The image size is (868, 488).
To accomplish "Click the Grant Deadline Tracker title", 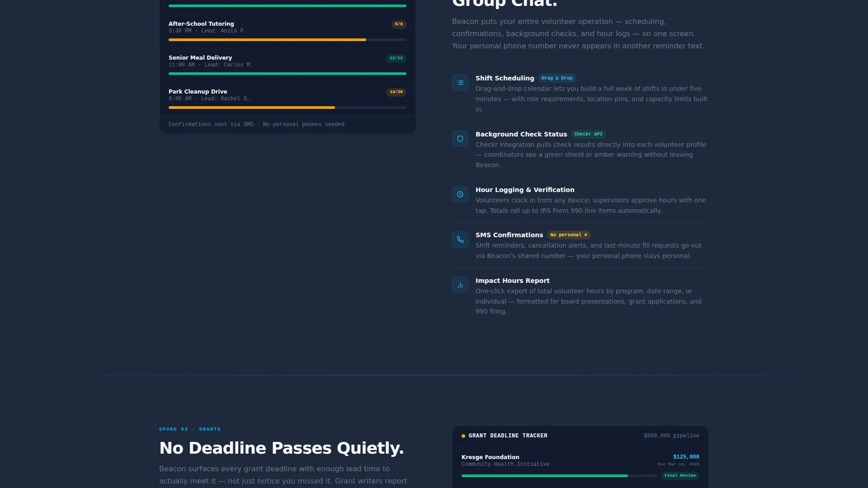I will [508, 436].
